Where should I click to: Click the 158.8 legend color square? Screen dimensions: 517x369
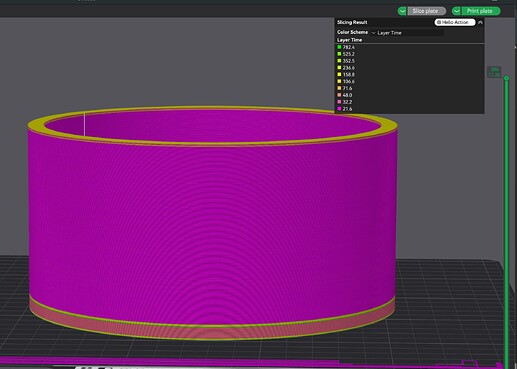pos(339,74)
